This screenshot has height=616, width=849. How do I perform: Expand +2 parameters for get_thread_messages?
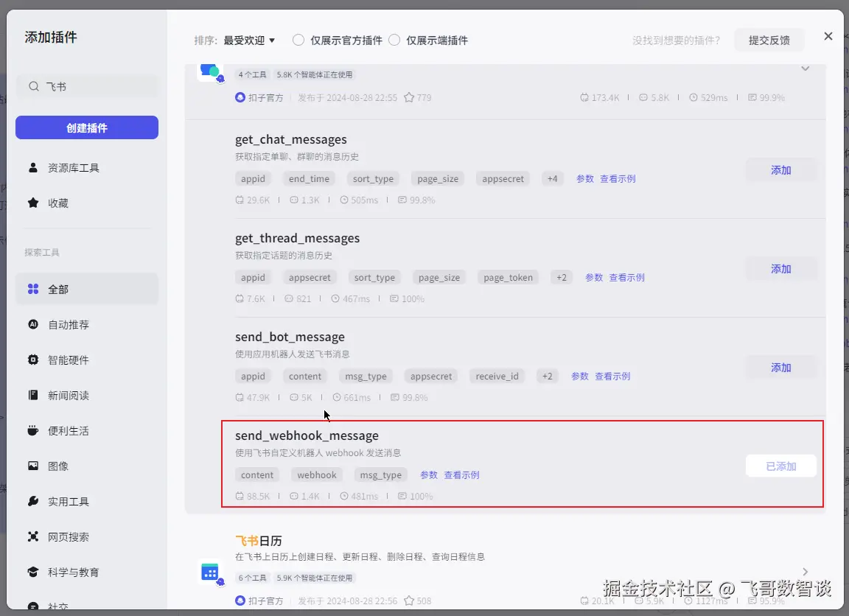point(562,278)
